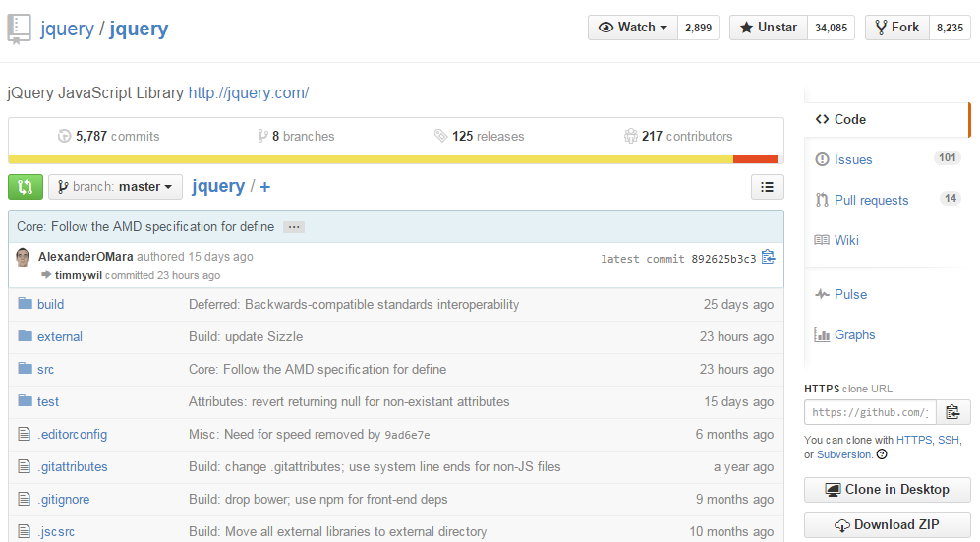
Task: Click the 34,085 stargazers count
Action: (831, 28)
